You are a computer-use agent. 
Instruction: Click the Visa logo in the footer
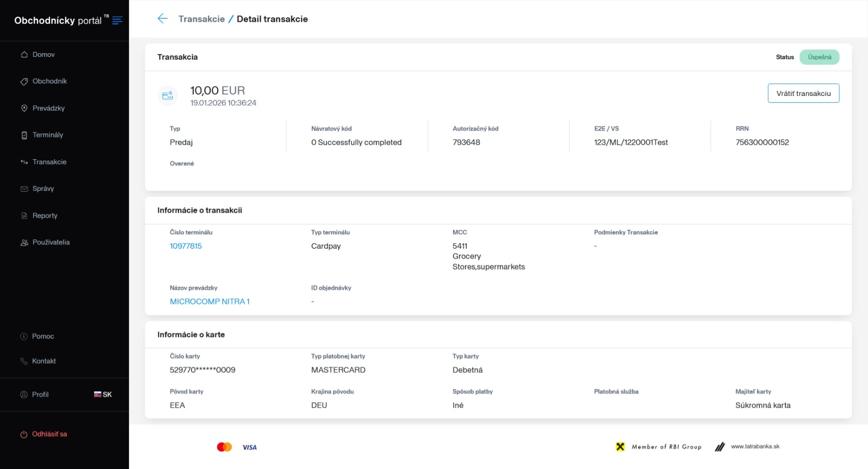250,446
